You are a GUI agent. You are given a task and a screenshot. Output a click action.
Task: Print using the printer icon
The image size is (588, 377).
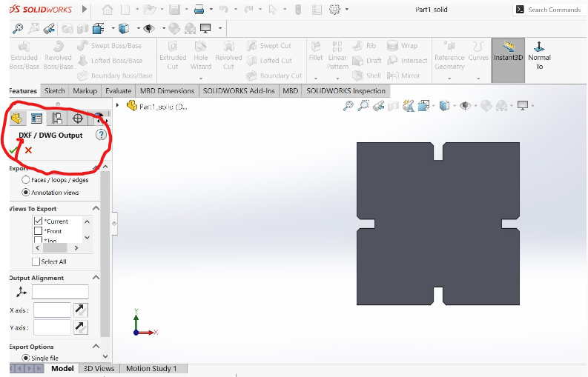point(199,10)
